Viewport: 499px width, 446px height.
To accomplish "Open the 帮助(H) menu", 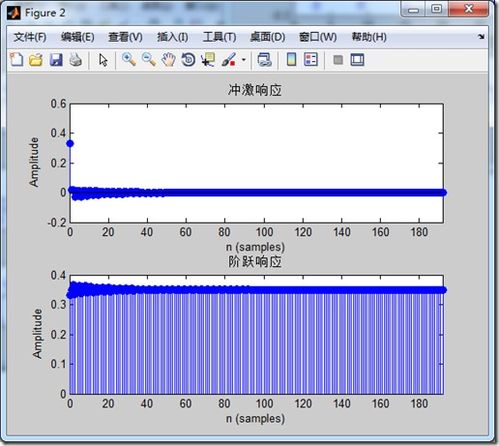I will (369, 37).
